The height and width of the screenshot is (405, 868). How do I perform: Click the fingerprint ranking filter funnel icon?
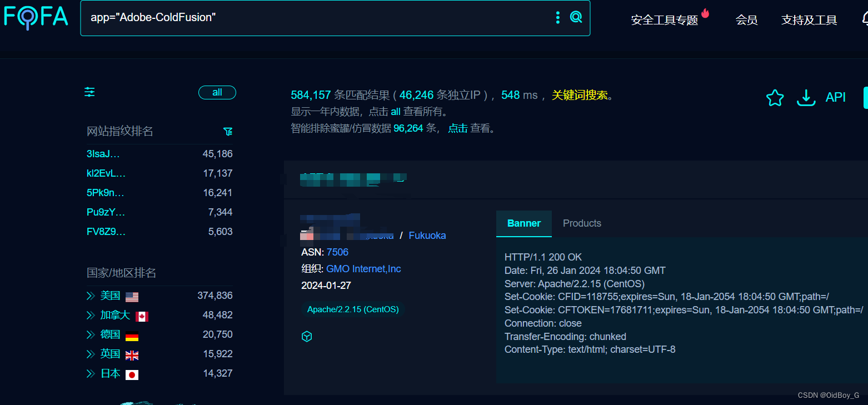(228, 131)
